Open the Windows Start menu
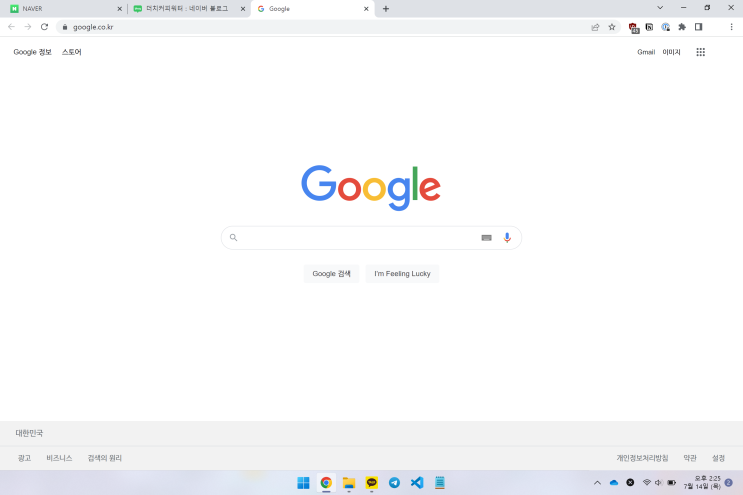Screen dimensions: 743x495 click(303, 483)
